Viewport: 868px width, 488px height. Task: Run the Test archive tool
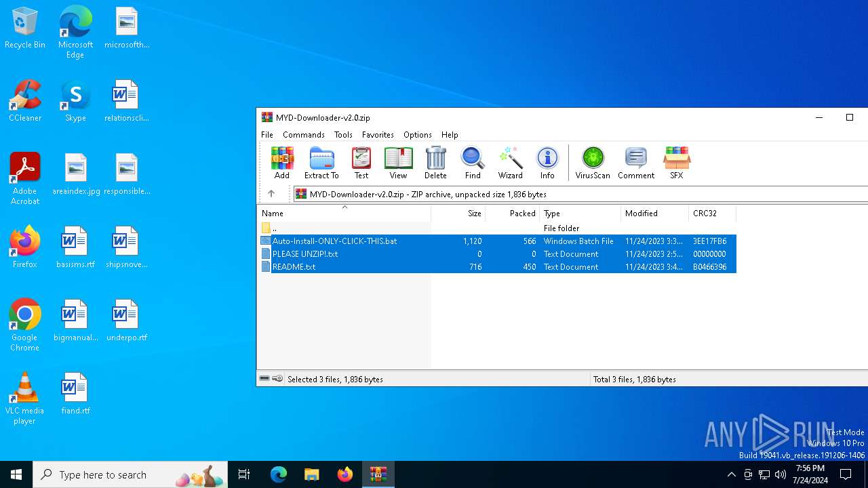[361, 163]
